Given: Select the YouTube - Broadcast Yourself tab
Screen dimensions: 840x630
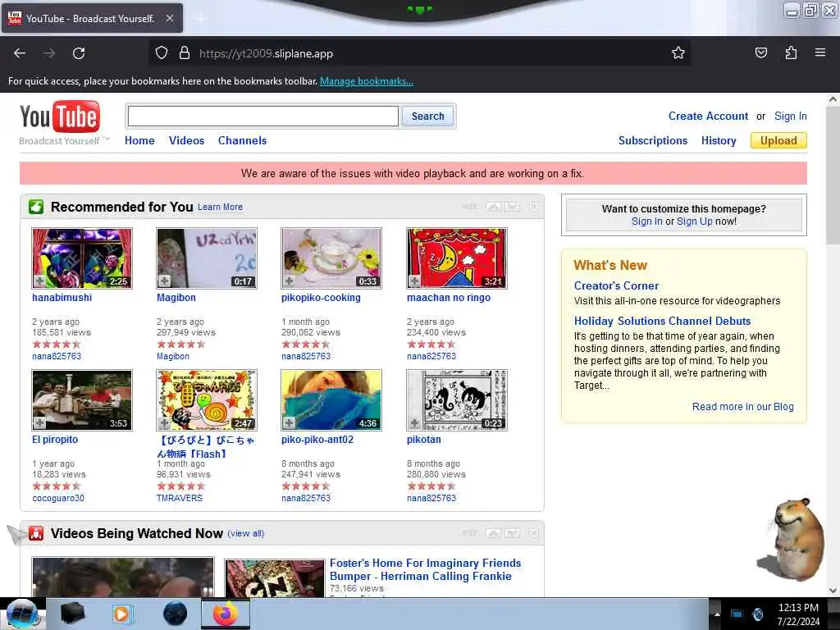Looking at the screenshot, I should (x=92, y=18).
